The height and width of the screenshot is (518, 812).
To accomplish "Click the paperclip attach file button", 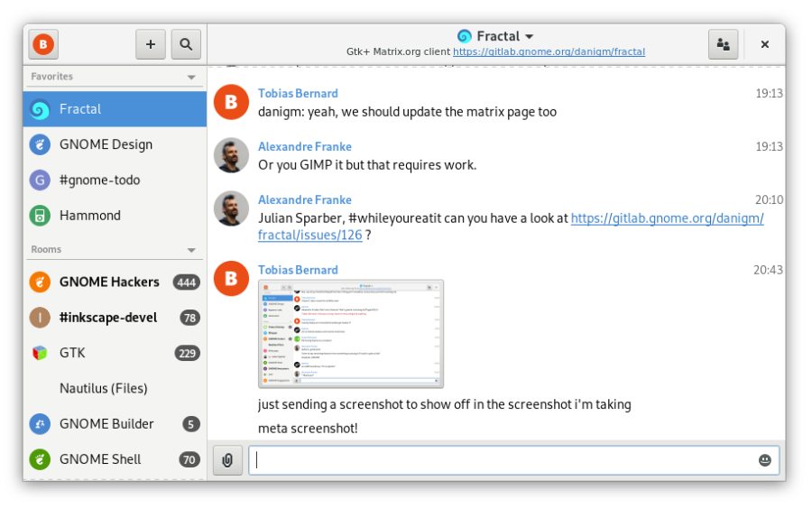I will [227, 460].
